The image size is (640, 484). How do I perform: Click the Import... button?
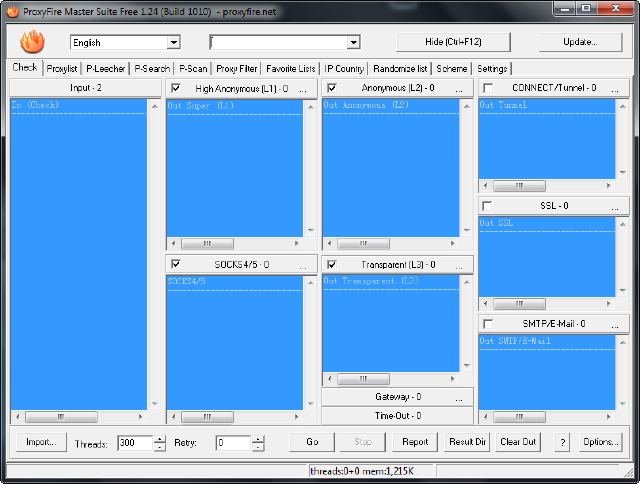[41, 442]
